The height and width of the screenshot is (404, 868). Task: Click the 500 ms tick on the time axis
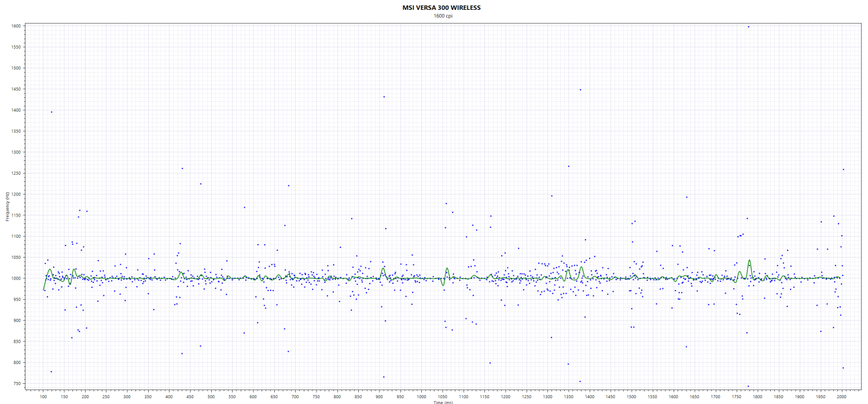pos(211,396)
